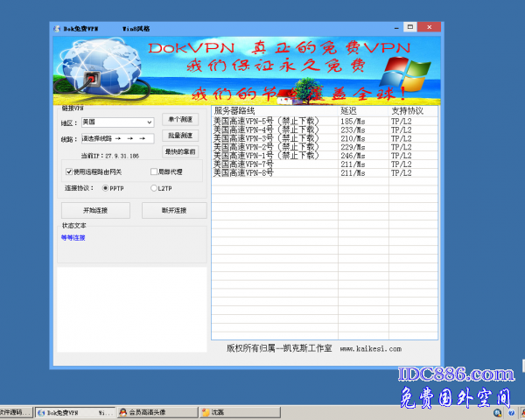The image size is (525, 420).
Task: Check the 局部代理 checkbox
Action: pyautogui.click(x=154, y=171)
